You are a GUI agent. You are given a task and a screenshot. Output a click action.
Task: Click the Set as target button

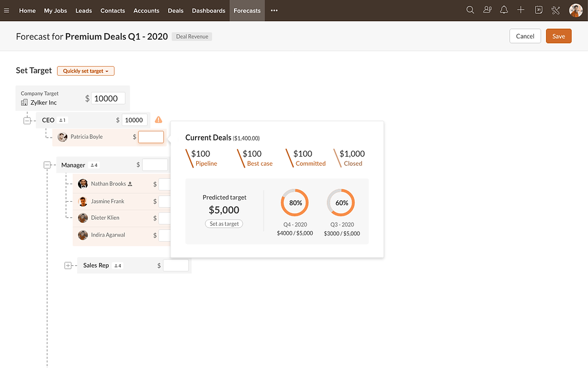pos(224,224)
